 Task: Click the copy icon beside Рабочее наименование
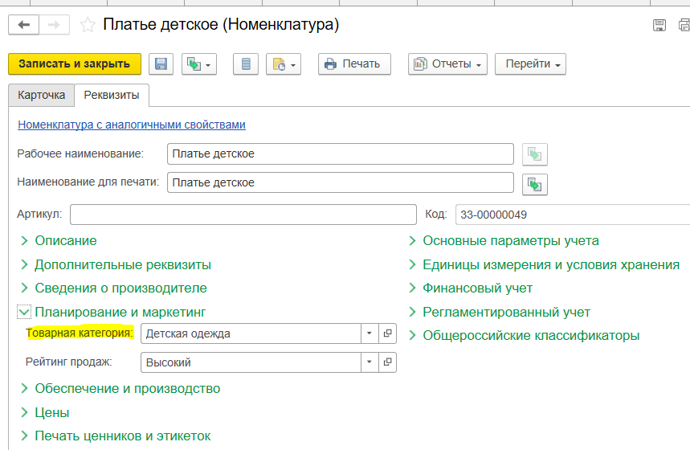click(536, 154)
